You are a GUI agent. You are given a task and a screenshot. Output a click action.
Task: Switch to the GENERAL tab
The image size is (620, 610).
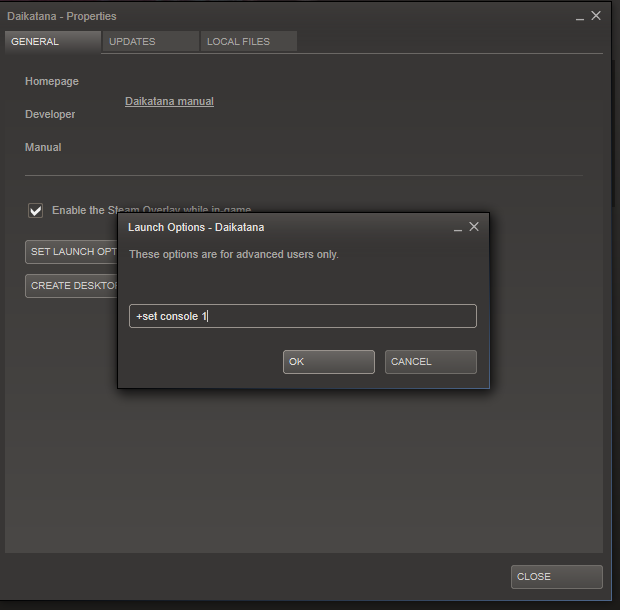tap(53, 42)
